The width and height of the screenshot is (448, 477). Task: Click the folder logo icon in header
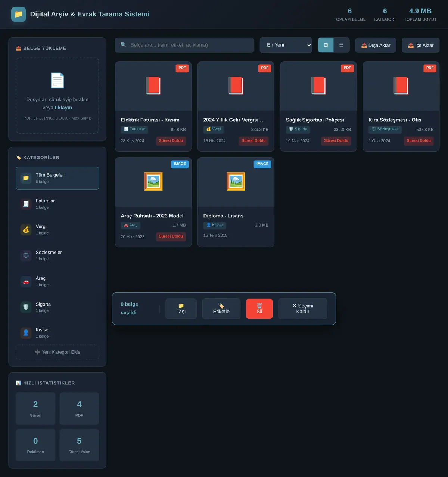(x=19, y=14)
